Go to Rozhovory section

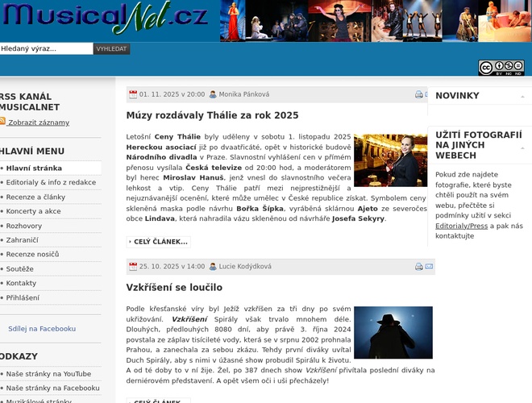[x=24, y=226]
